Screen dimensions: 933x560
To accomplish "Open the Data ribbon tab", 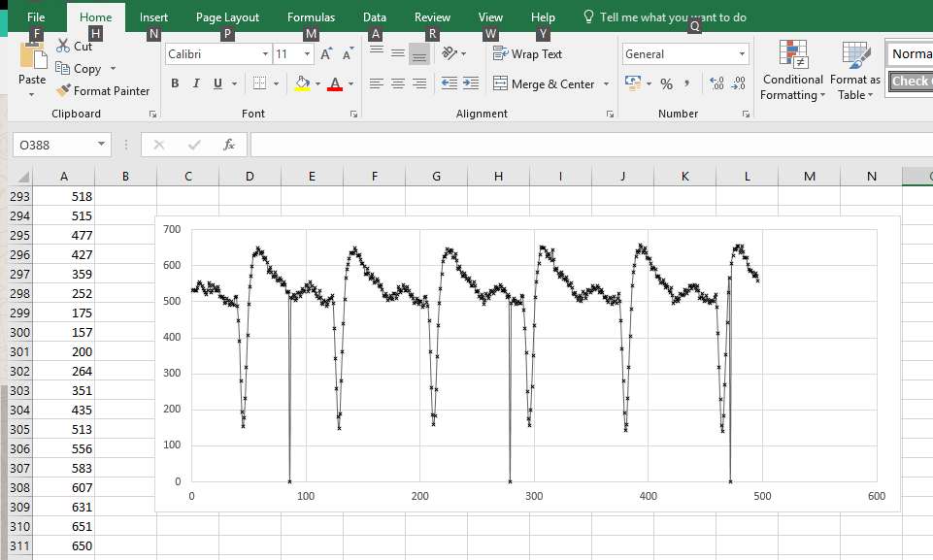I will pyautogui.click(x=374, y=16).
